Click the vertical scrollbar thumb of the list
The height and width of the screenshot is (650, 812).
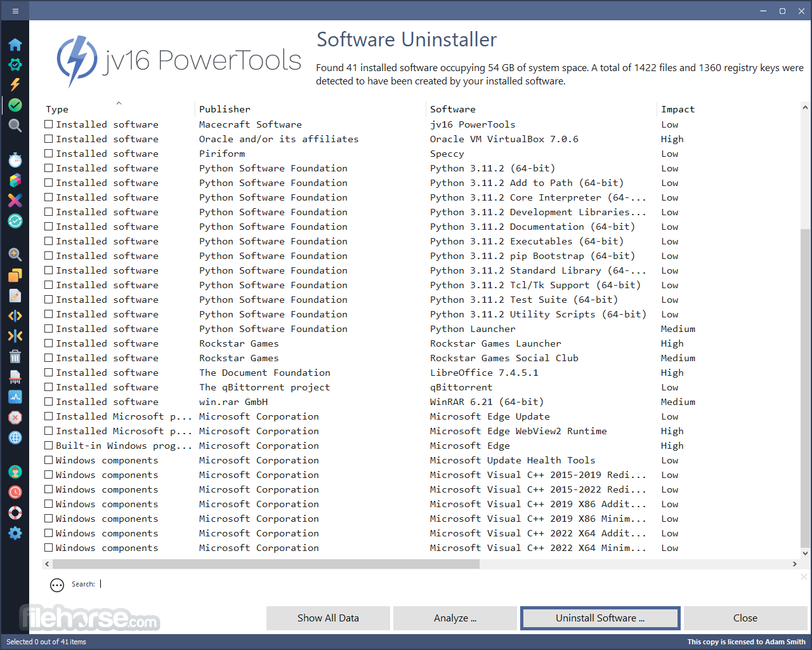pyautogui.click(x=806, y=387)
